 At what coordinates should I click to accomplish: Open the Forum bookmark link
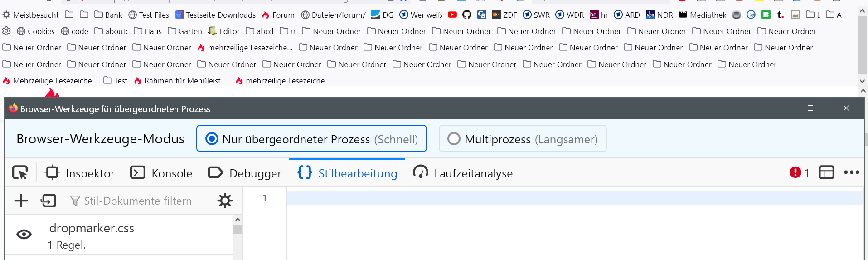[278, 15]
